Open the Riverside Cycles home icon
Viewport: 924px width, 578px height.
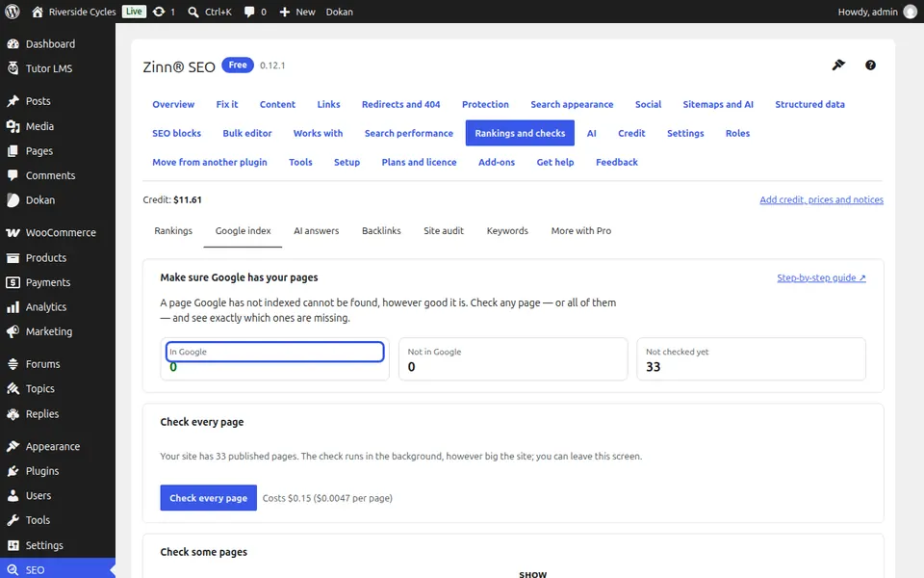point(38,12)
